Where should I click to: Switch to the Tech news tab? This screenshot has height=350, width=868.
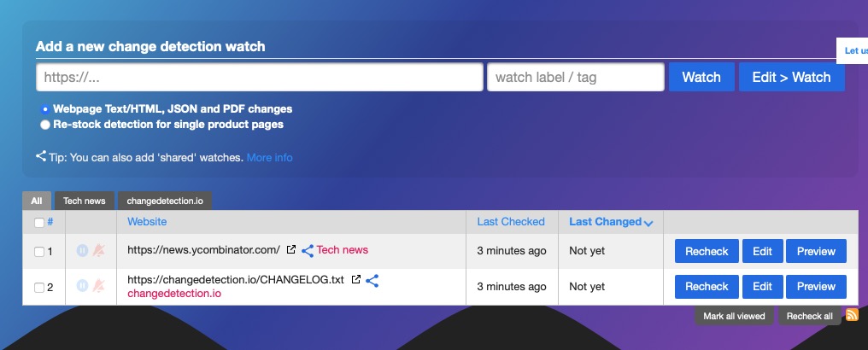point(84,201)
